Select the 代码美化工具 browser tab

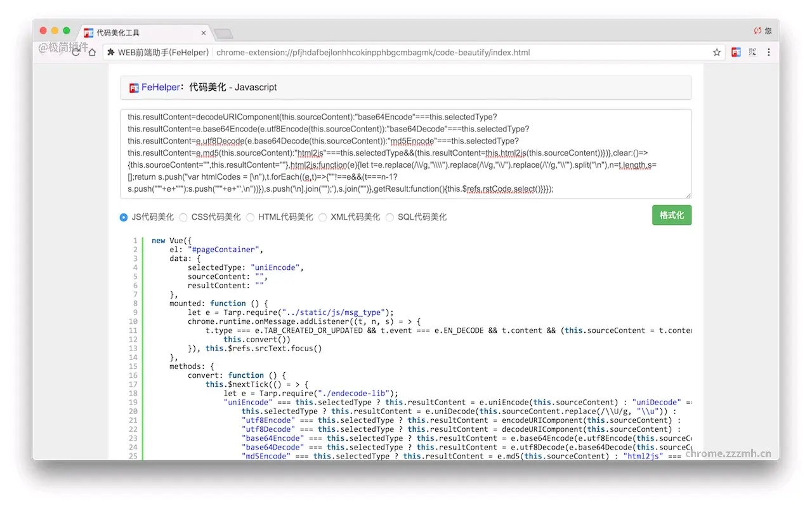point(146,32)
